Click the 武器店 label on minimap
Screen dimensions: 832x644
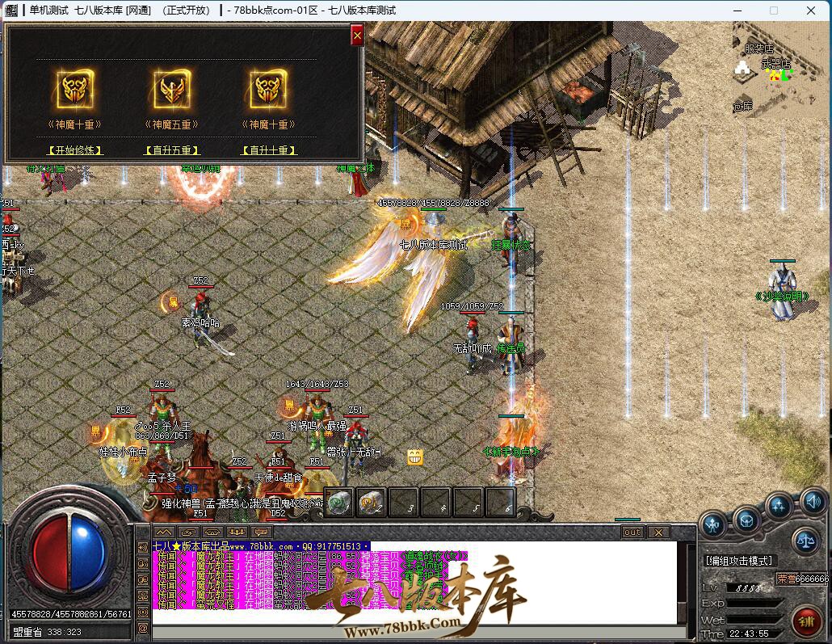click(x=776, y=65)
